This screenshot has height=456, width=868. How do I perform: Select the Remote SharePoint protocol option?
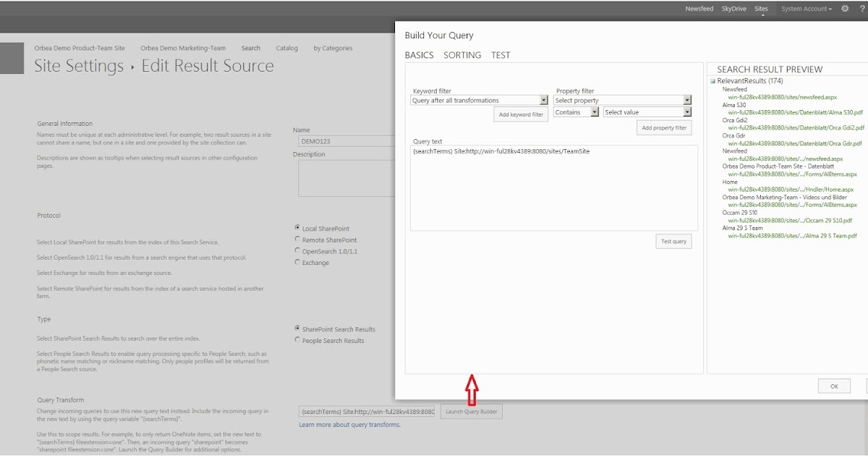297,240
